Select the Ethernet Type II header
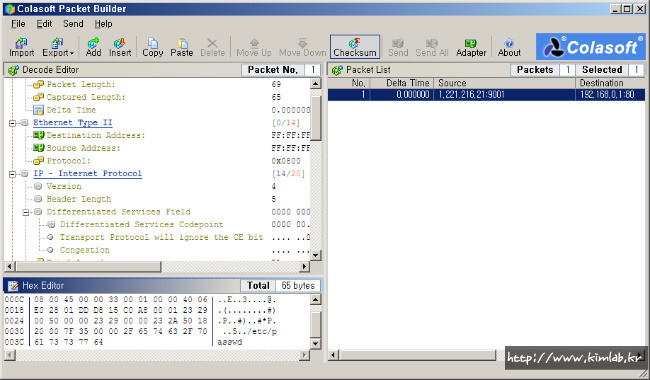650x380 pixels. tap(73, 123)
